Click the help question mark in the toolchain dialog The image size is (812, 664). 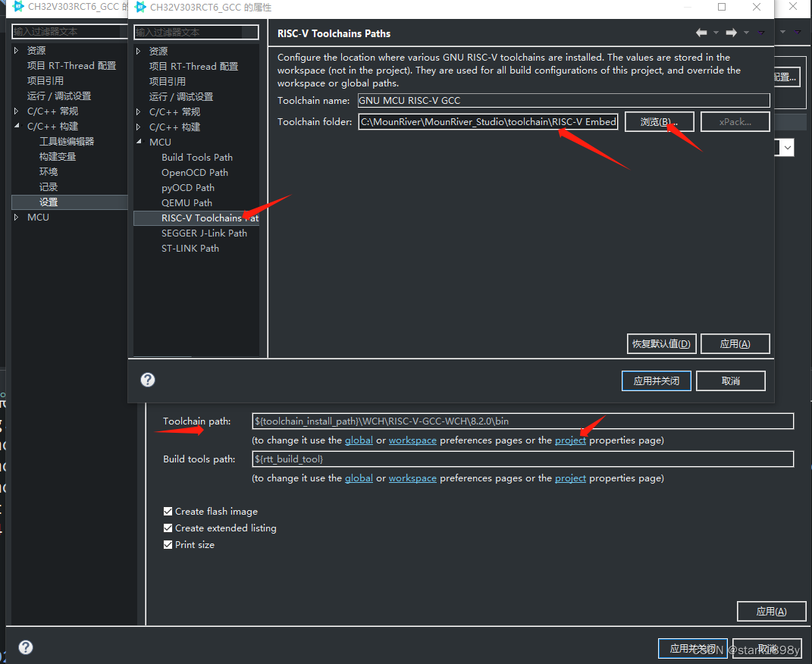tap(147, 380)
